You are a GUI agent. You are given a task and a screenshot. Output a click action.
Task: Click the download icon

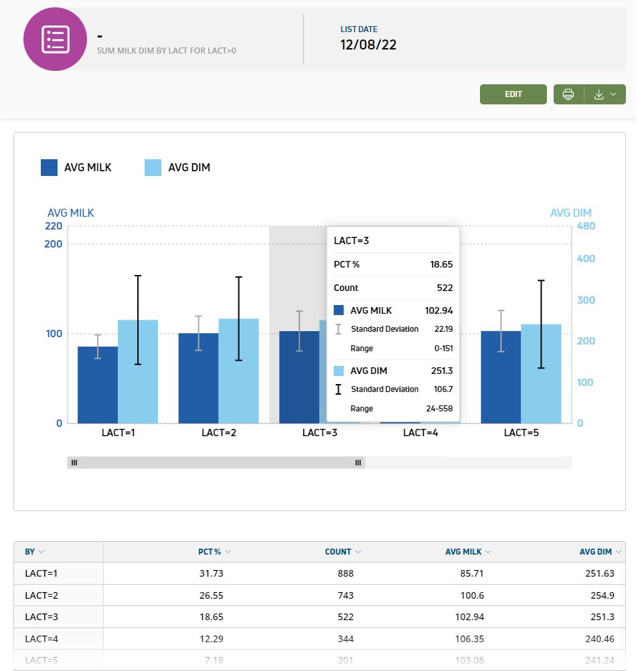598,94
